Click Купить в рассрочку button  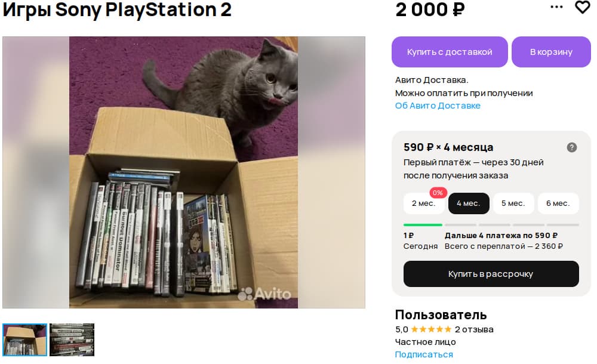coord(491,274)
